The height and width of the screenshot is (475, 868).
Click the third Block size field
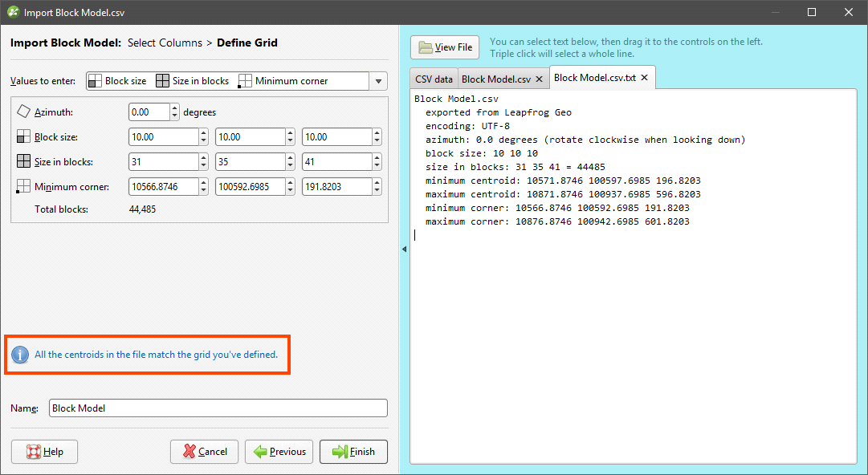(x=337, y=136)
